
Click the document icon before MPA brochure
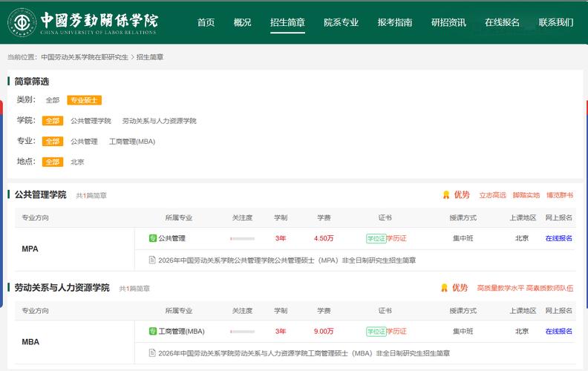point(152,260)
